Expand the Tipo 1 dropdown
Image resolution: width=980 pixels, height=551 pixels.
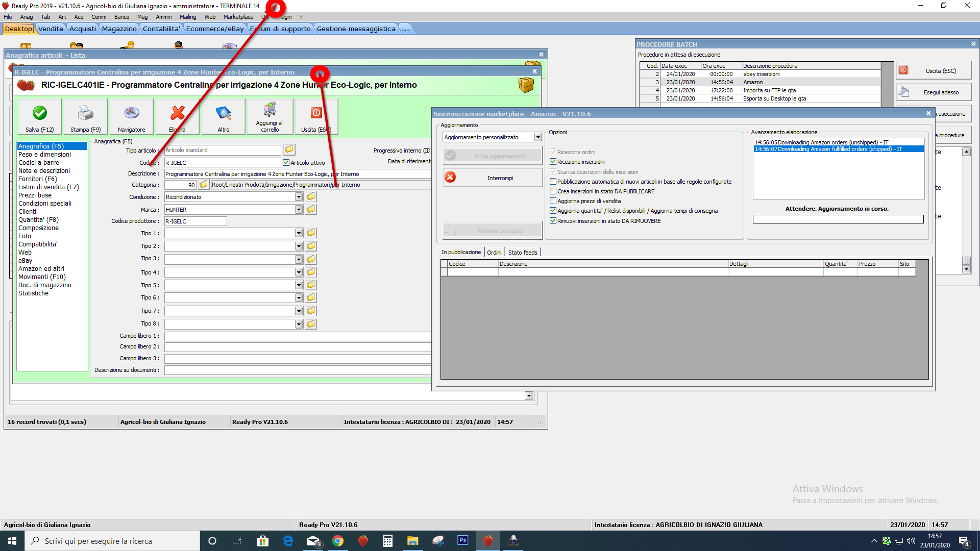pos(299,233)
